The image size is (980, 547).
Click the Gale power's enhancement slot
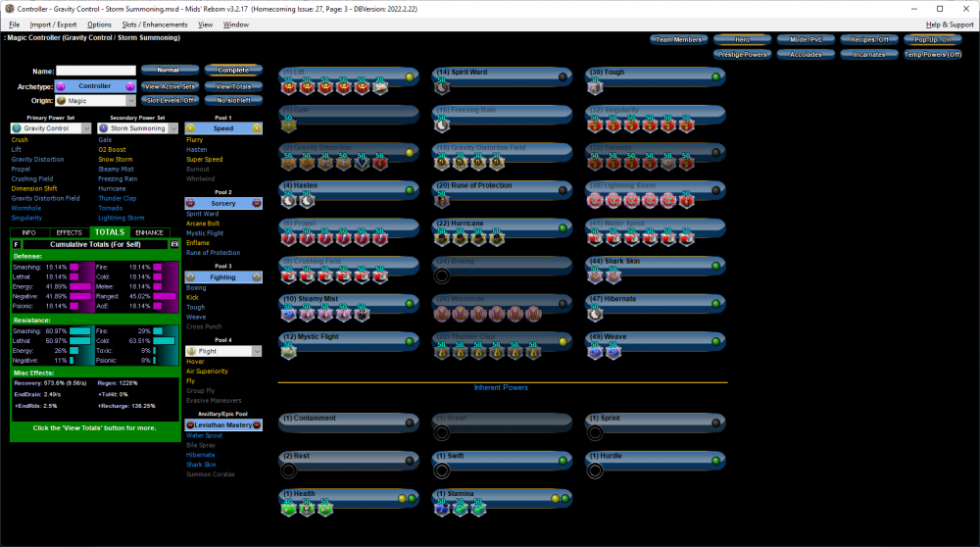tap(288, 125)
